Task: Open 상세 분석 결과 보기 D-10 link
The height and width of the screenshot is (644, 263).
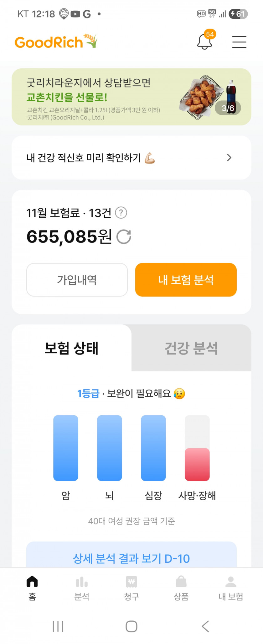Action: click(131, 558)
